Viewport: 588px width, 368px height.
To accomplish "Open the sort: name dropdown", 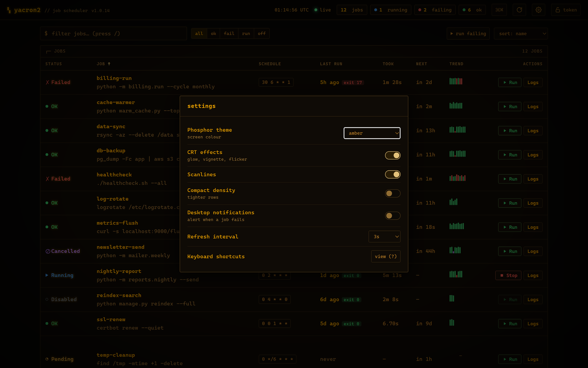I will tap(521, 34).
